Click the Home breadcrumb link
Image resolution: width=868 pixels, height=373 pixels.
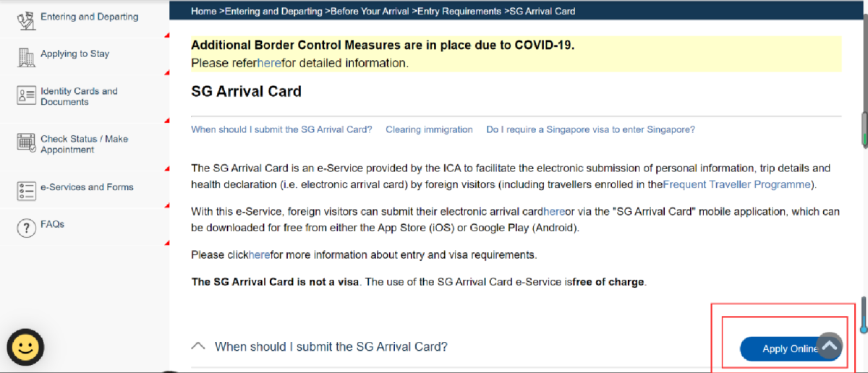point(203,12)
